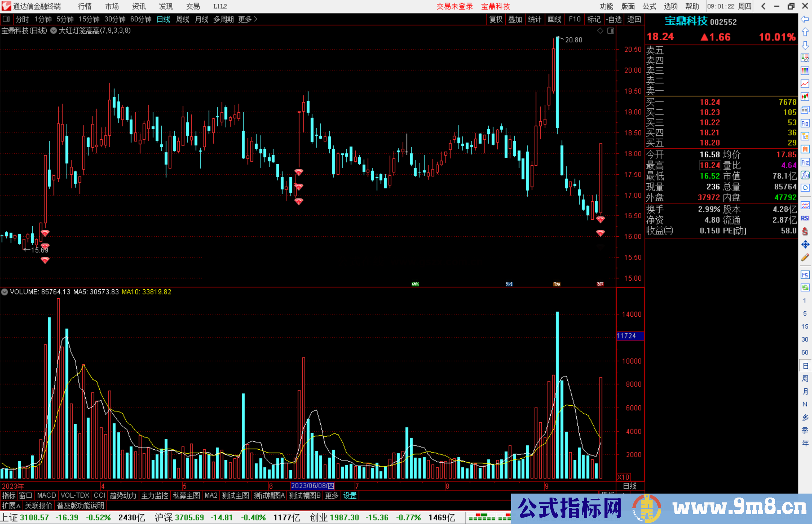Open the main chart indicator dropdown arrow

click(x=53, y=31)
